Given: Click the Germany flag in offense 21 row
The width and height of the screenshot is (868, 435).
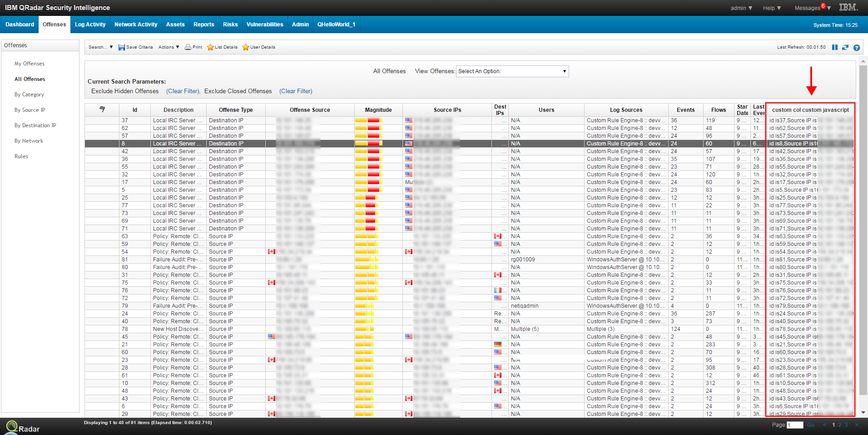Looking at the screenshot, I should coord(498,345).
